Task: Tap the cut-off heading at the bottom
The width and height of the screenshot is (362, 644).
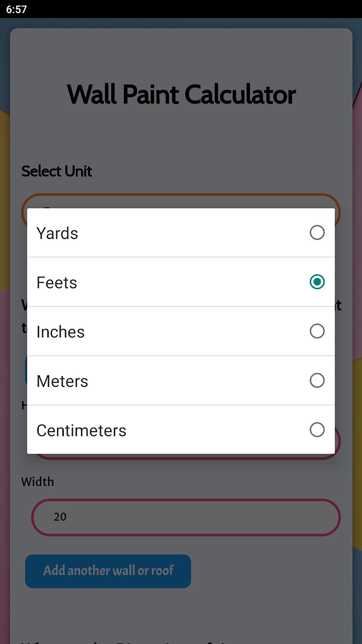Action: pos(134,641)
